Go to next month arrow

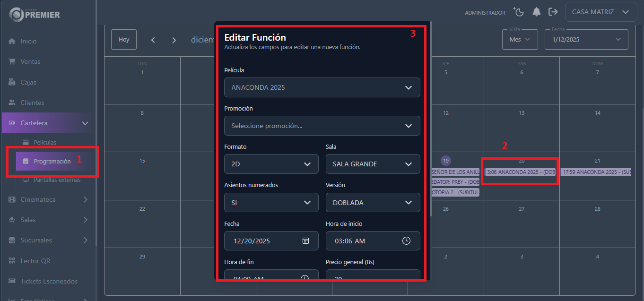point(174,40)
